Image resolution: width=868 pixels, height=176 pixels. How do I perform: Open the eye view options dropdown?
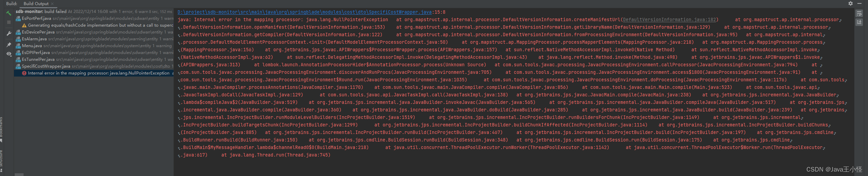(x=9, y=54)
